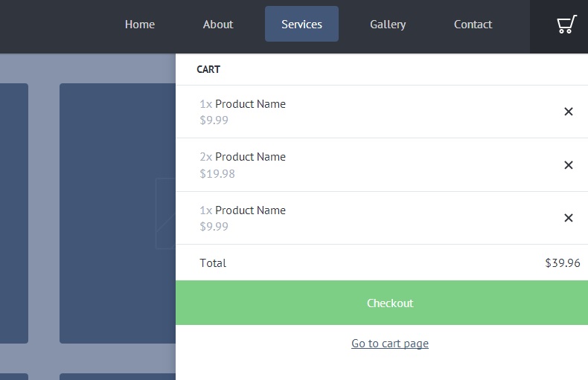The height and width of the screenshot is (380, 588).
Task: Open the About page from navigation
Action: click(218, 25)
